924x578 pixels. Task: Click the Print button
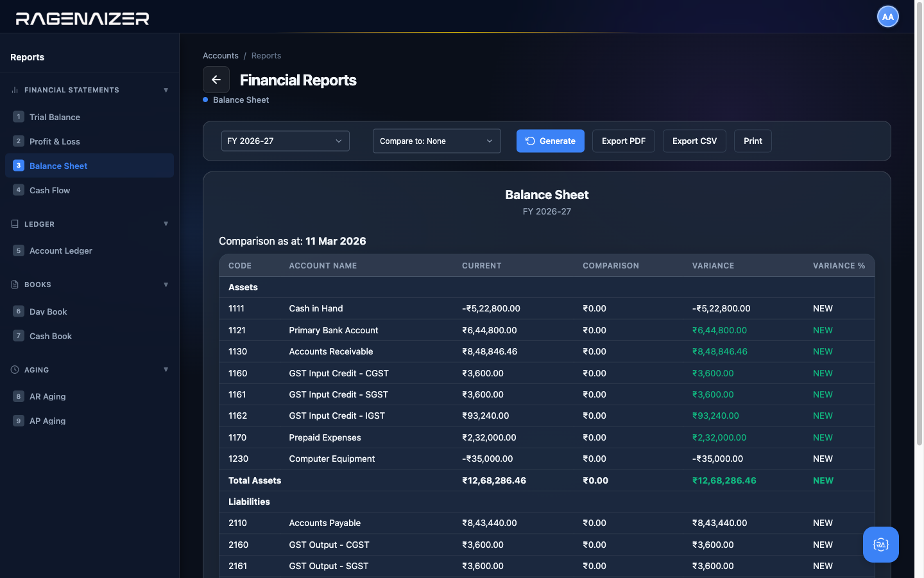753,141
